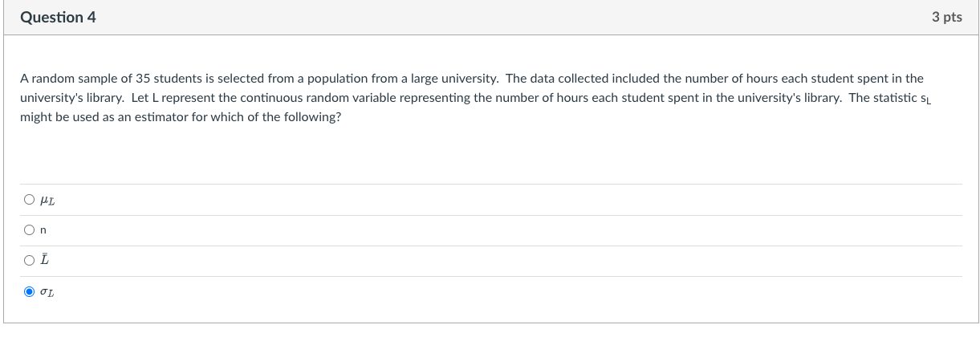The image size is (980, 337).
Task: Click the words "A random sample"
Action: tap(62, 79)
